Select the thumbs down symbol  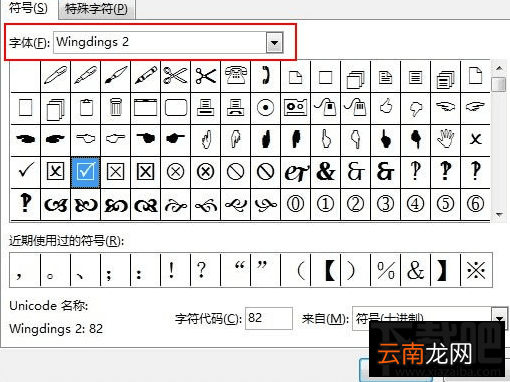point(416,108)
